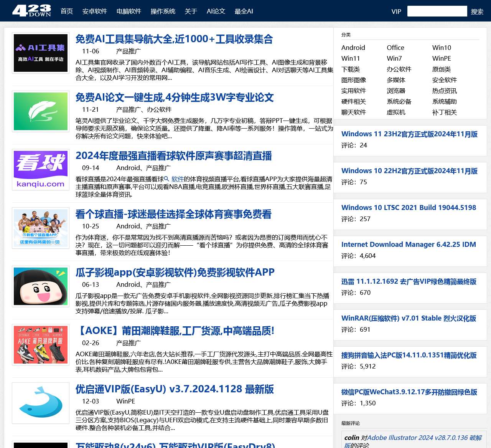Image resolution: width=491 pixels, height=448 pixels.
Task: Select the 实用软件 category
Action: tap(354, 91)
